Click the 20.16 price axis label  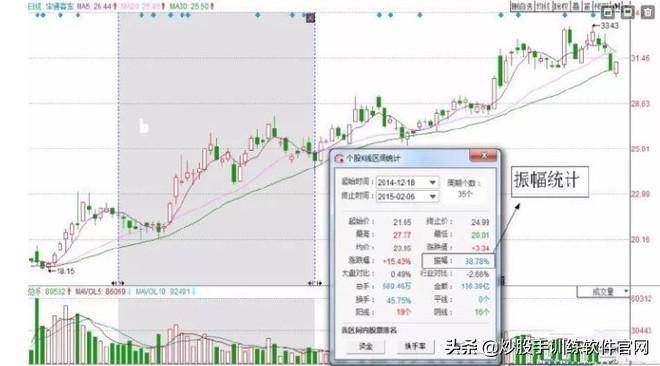[x=640, y=239]
